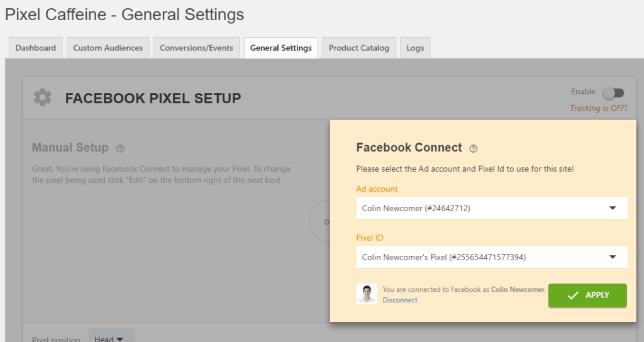Open the Manual Setup help icon

pyautogui.click(x=120, y=148)
